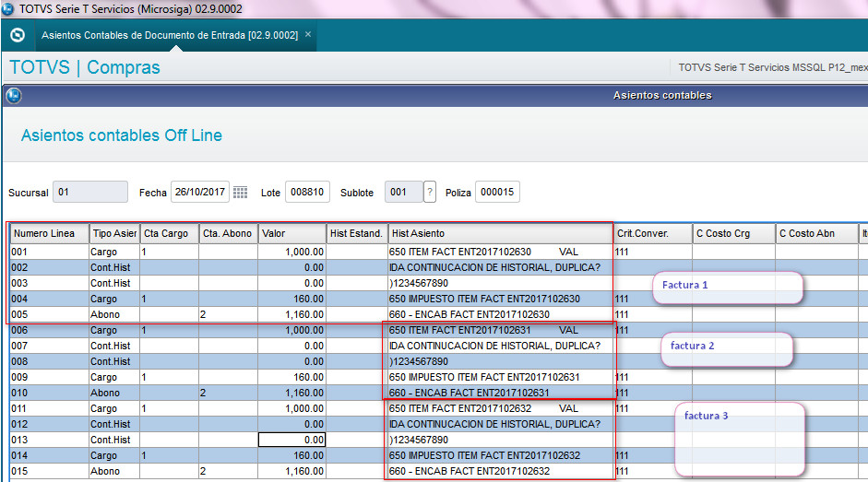Click the Cta Cargo column header
The height and width of the screenshot is (482, 868).
pyautogui.click(x=170, y=233)
